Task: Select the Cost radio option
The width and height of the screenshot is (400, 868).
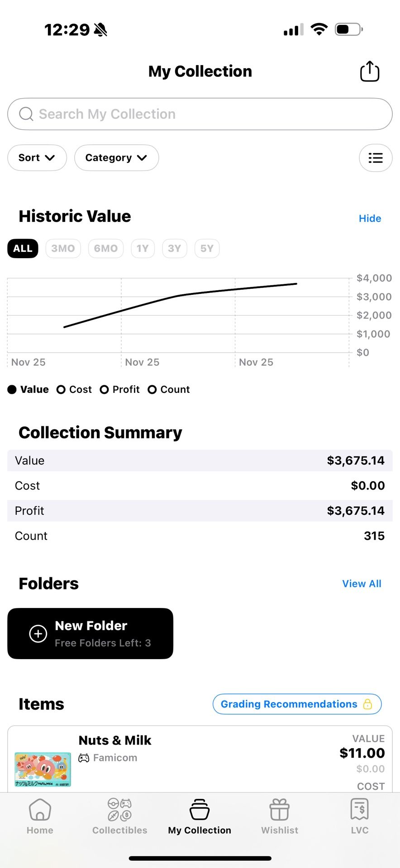Action: [x=61, y=390]
